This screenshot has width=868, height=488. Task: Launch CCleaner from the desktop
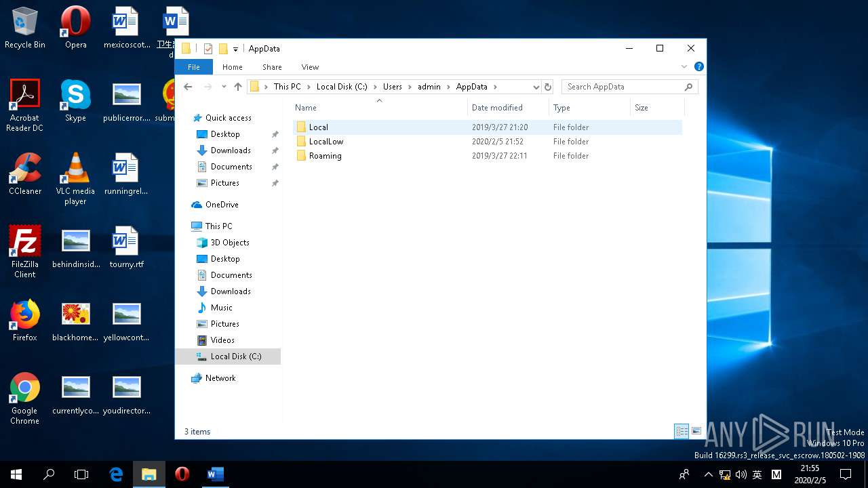pyautogui.click(x=25, y=174)
